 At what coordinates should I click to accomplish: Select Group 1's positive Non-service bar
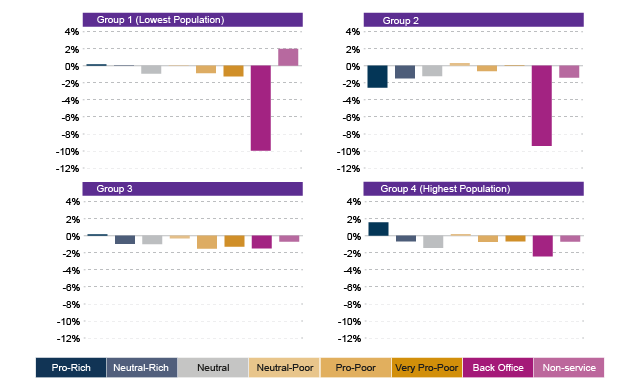(288, 57)
